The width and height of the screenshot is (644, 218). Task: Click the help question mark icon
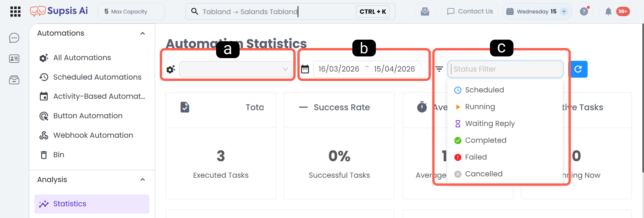pyautogui.click(x=584, y=11)
